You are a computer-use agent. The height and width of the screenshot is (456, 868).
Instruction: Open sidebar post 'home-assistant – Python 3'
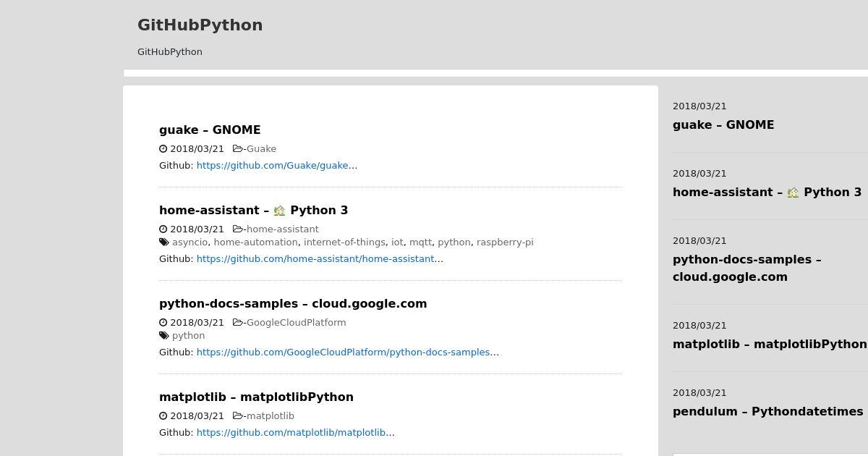[x=767, y=193]
